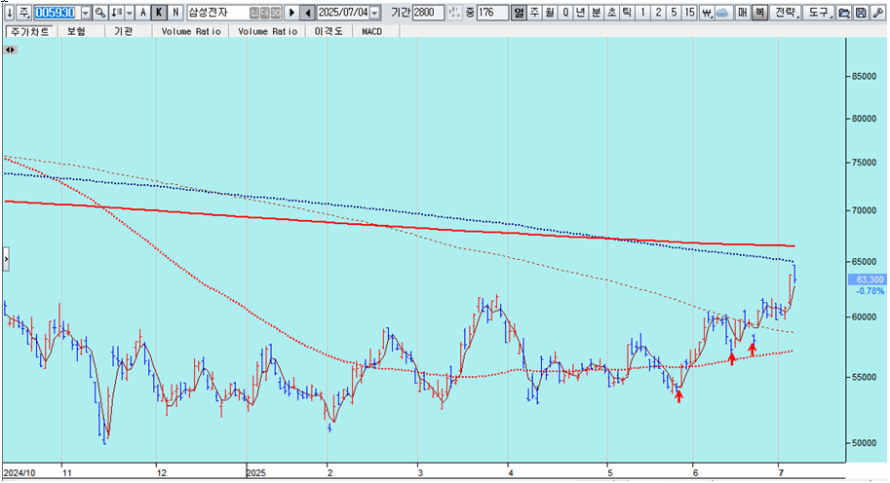Open the date picker dropdown for 2025/07/04

375,13
